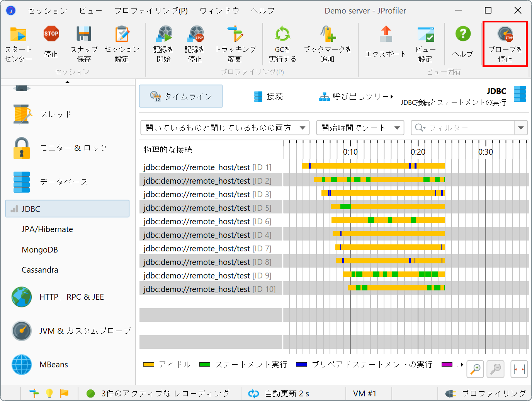The width and height of the screenshot is (532, 401).
Task: Click トラッキング変更 toolbar icon
Action: tap(235, 34)
